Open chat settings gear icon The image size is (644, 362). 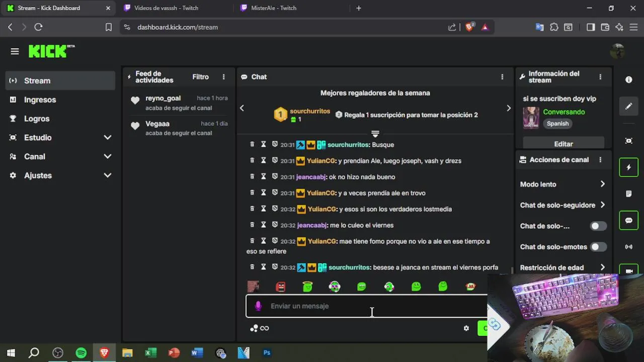click(x=466, y=328)
